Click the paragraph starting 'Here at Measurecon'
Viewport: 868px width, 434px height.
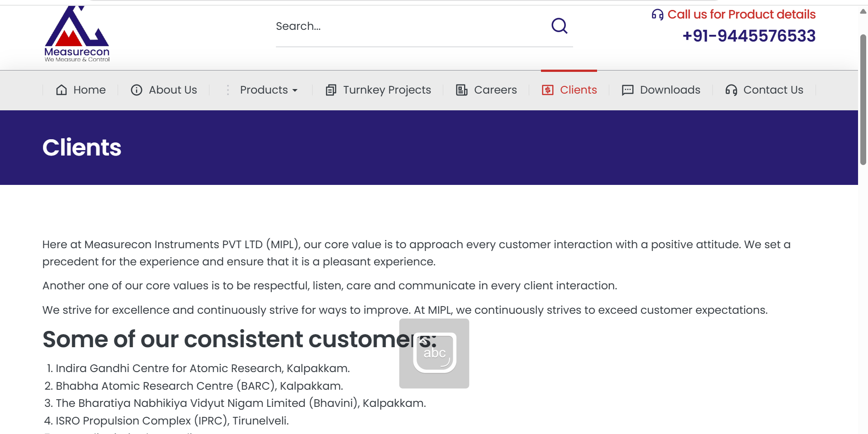click(x=417, y=253)
